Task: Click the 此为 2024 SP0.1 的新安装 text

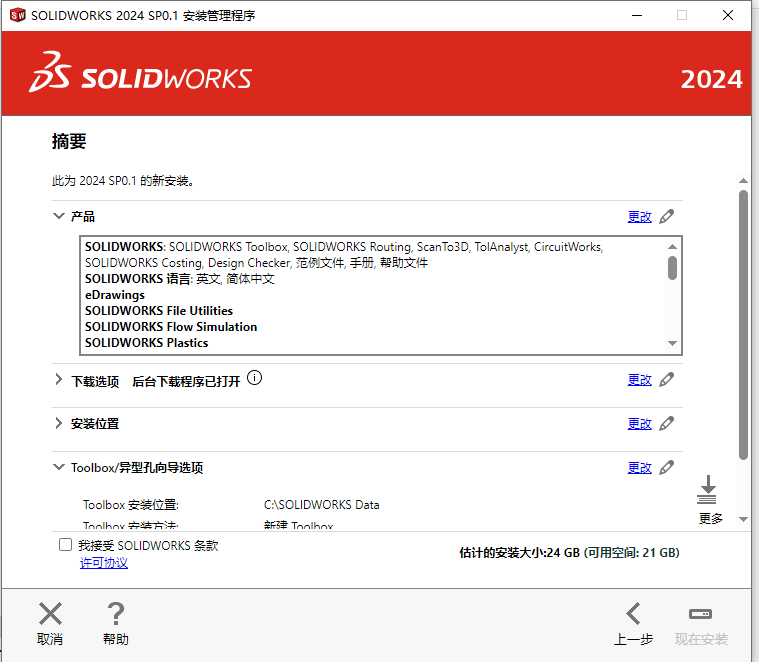Action: pos(123,181)
